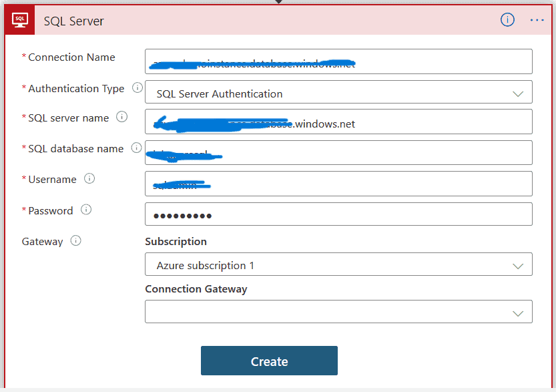Open the Authentication Type dropdown
Image resolution: width=556 pixels, height=392 pixels.
338,92
